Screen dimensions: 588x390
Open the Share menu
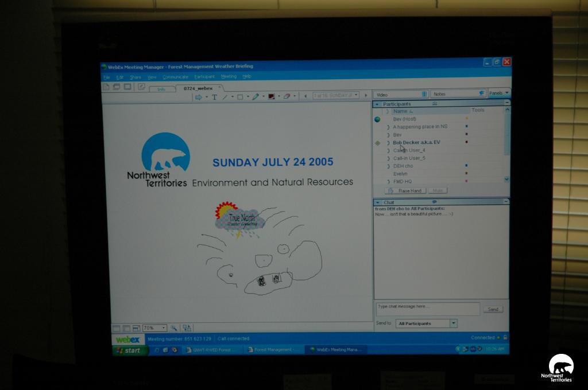pyautogui.click(x=135, y=77)
